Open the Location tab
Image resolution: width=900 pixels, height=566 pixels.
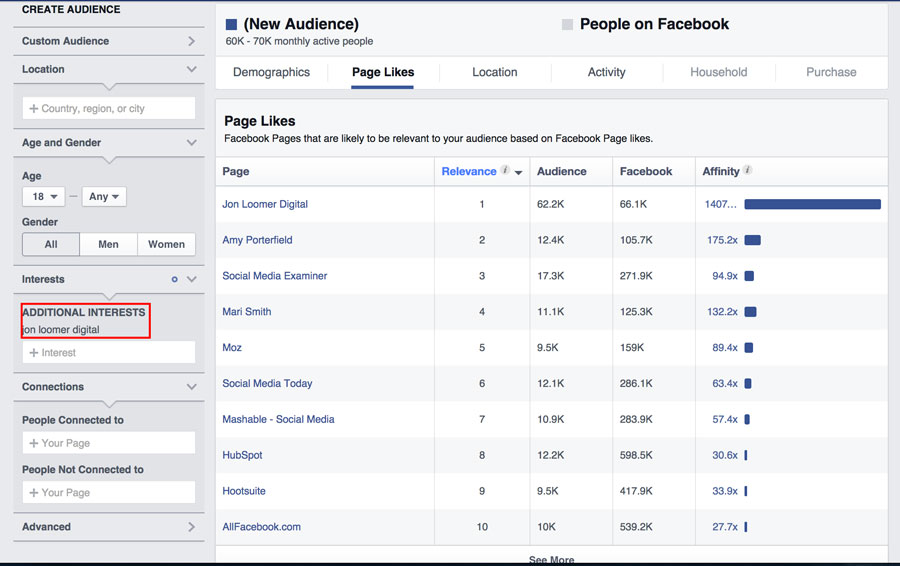click(x=495, y=72)
